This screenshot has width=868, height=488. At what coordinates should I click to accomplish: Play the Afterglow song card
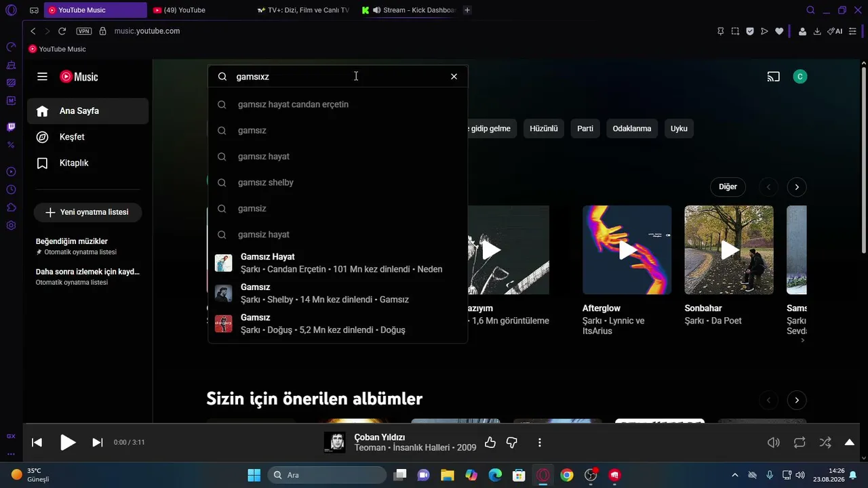pyautogui.click(x=627, y=250)
